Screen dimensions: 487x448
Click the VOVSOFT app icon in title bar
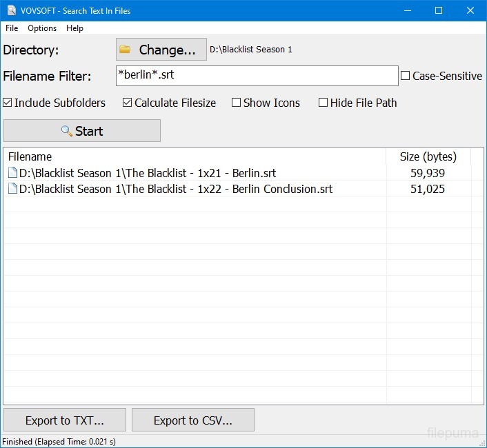point(11,11)
